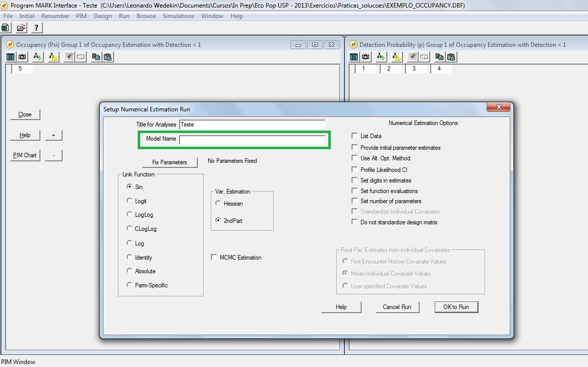Viewport: 588px width, 367px height.
Task: Select the Logit link function
Action: (x=130, y=201)
